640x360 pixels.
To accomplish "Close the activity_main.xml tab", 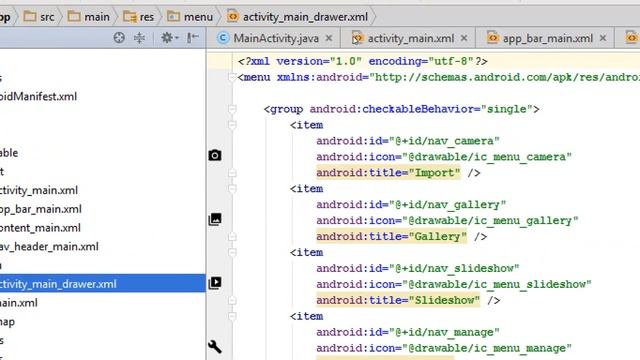I will (x=464, y=38).
